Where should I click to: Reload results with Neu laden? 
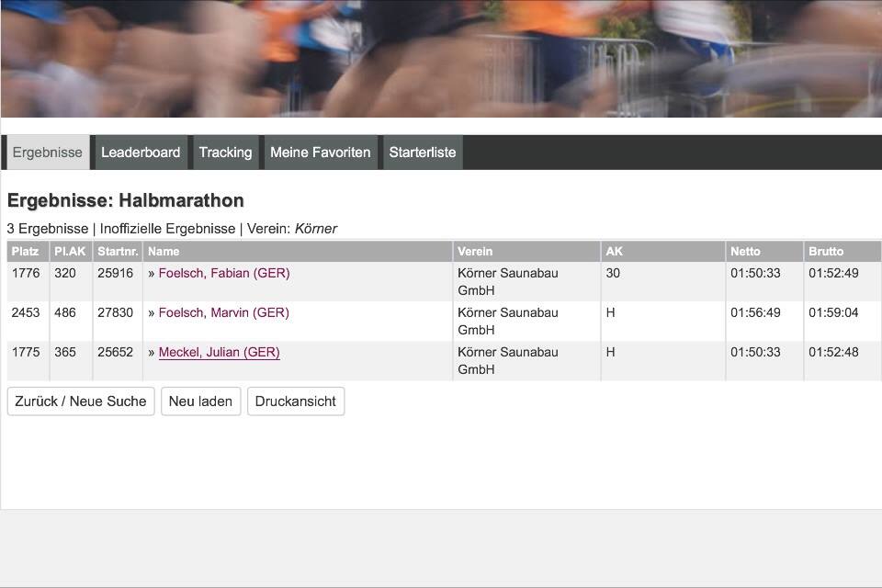201,401
